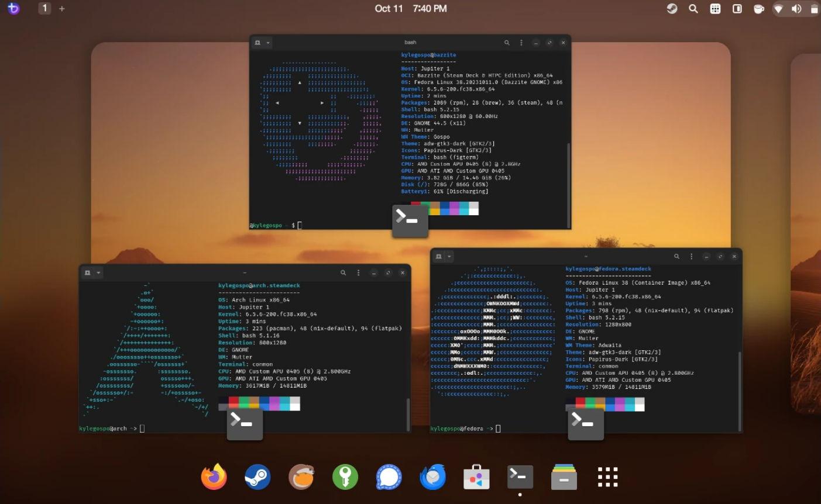
Task: Toggle the Caffeine coffee cup indicator
Action: [x=758, y=9]
